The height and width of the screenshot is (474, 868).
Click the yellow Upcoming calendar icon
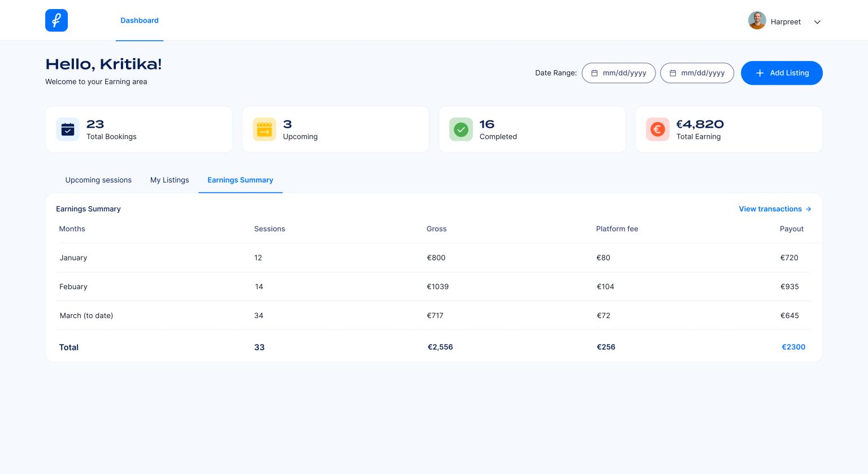click(x=264, y=129)
